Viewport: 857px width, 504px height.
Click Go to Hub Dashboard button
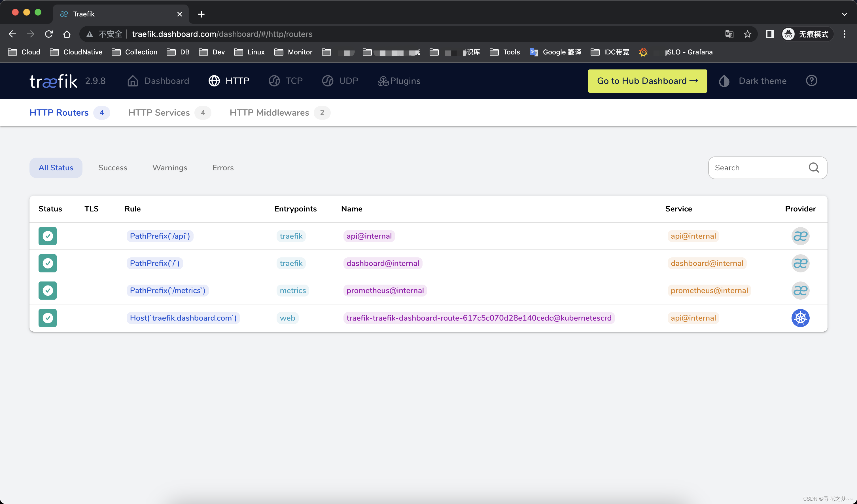pyautogui.click(x=647, y=81)
